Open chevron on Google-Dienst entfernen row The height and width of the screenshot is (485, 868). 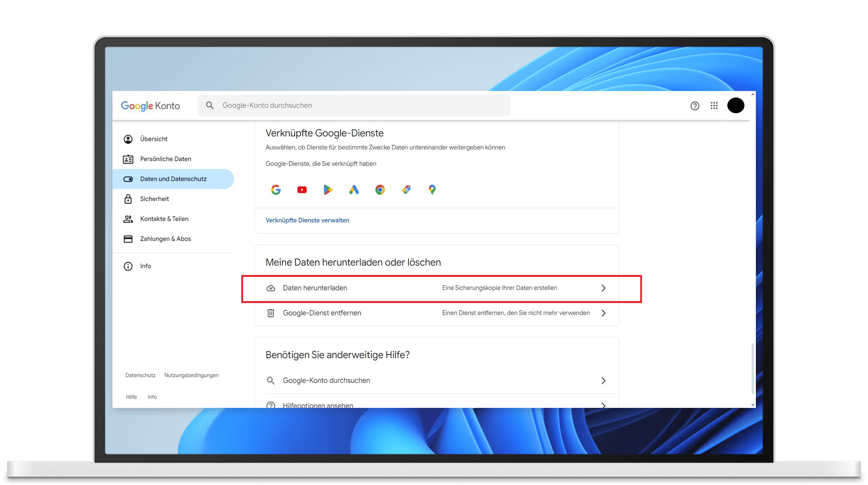coord(603,313)
